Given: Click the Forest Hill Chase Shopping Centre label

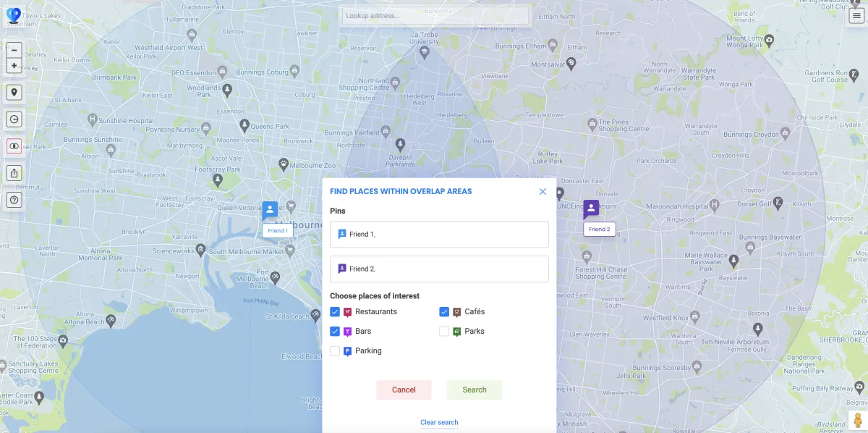Looking at the screenshot, I should coord(601,273).
